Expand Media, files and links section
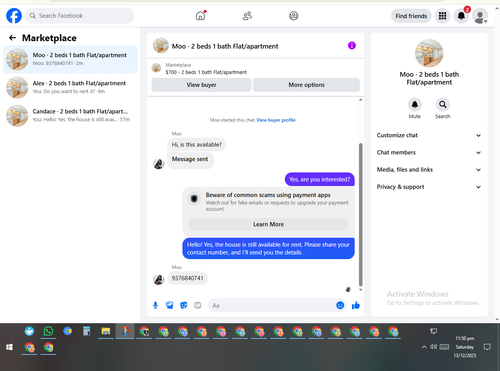The height and width of the screenshot is (371, 500). coord(429,170)
